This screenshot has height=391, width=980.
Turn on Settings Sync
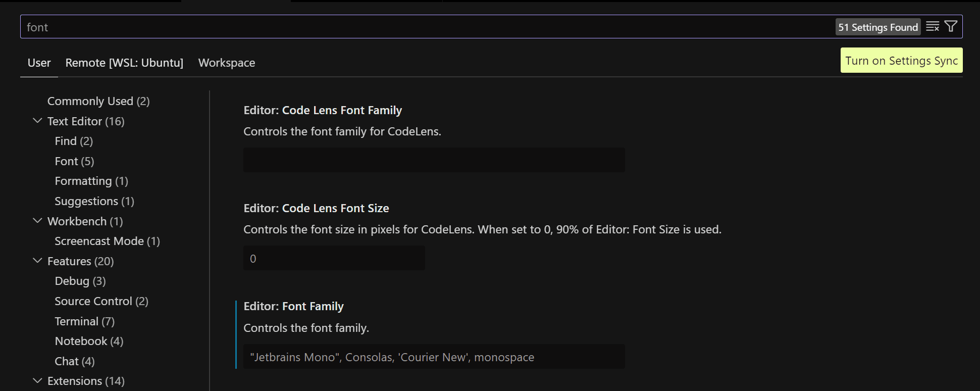[x=901, y=61]
